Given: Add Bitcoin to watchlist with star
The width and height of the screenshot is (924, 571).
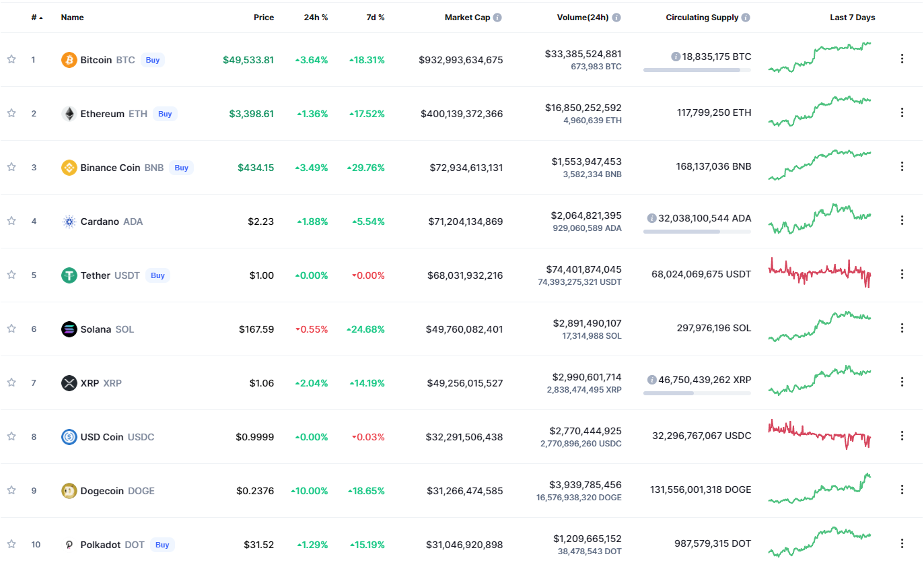Looking at the screenshot, I should [x=11, y=59].
